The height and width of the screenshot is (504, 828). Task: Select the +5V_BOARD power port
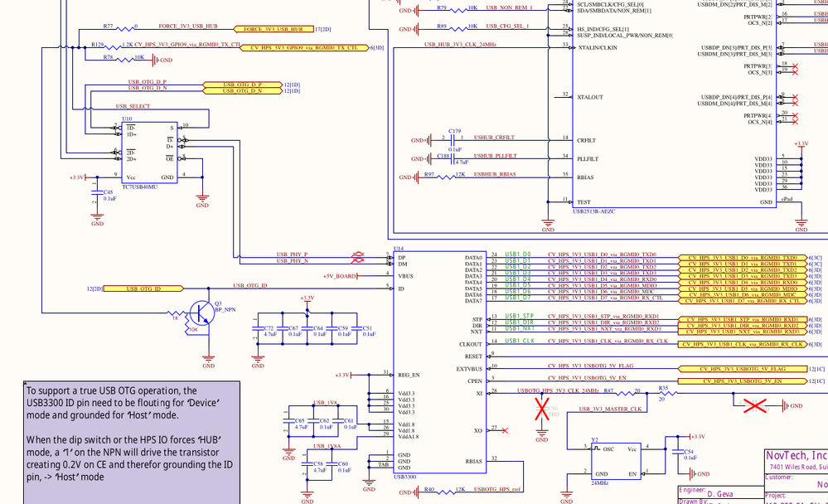pos(340,276)
